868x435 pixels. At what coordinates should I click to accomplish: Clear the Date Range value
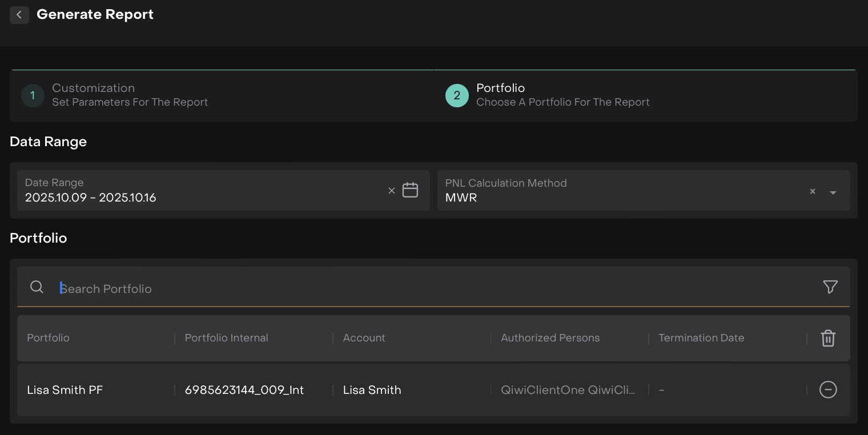[x=391, y=191]
